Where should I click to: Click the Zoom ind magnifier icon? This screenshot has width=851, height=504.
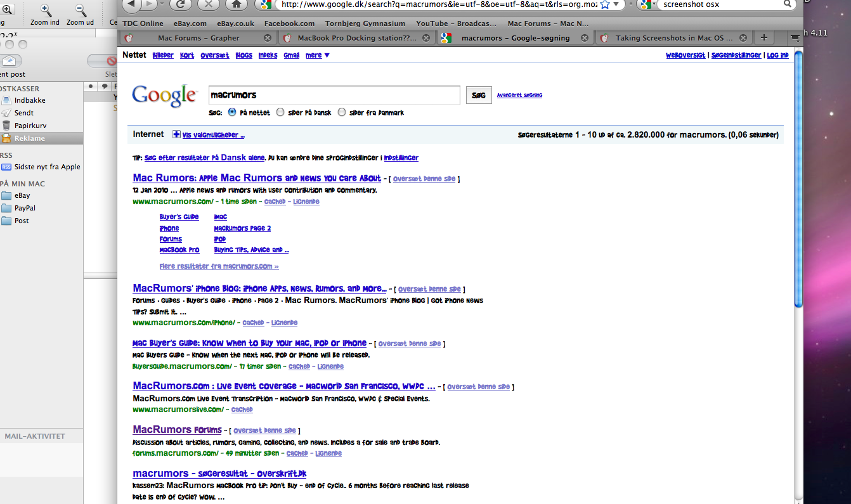pos(46,10)
